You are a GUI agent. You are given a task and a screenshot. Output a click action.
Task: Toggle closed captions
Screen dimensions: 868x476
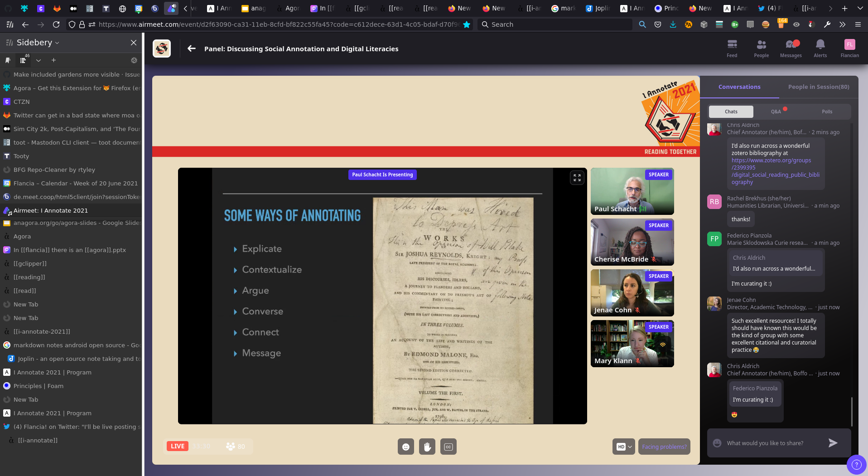[x=448, y=447]
